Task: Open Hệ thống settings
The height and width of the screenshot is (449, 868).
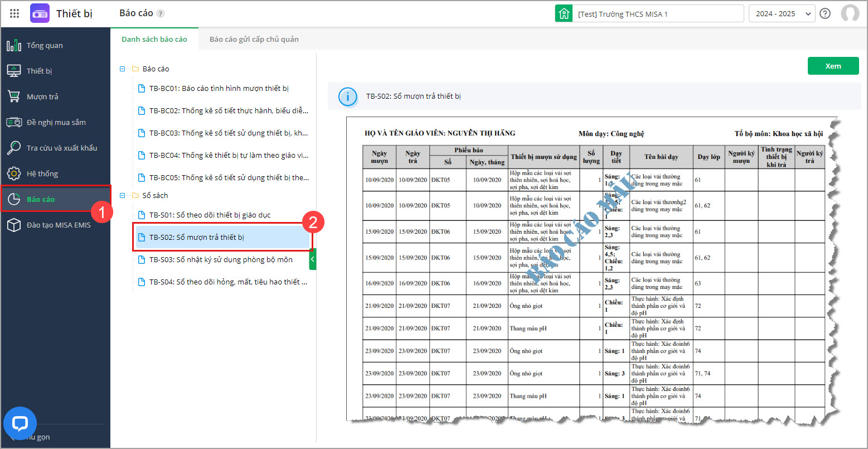Action: click(x=42, y=173)
